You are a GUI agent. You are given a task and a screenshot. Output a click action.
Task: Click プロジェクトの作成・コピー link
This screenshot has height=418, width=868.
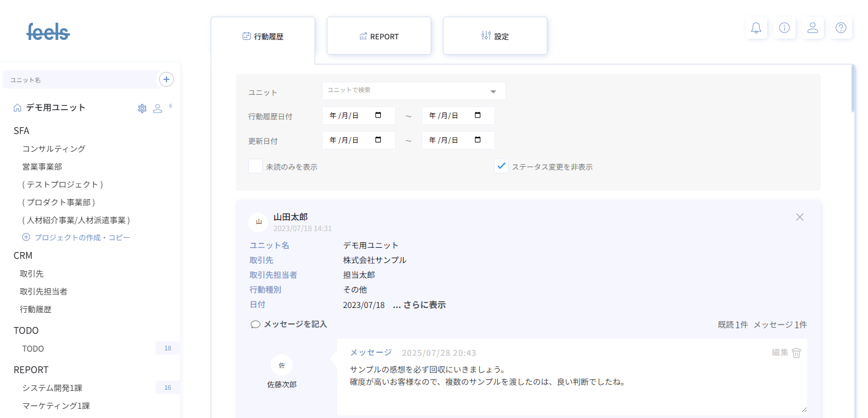coord(82,237)
